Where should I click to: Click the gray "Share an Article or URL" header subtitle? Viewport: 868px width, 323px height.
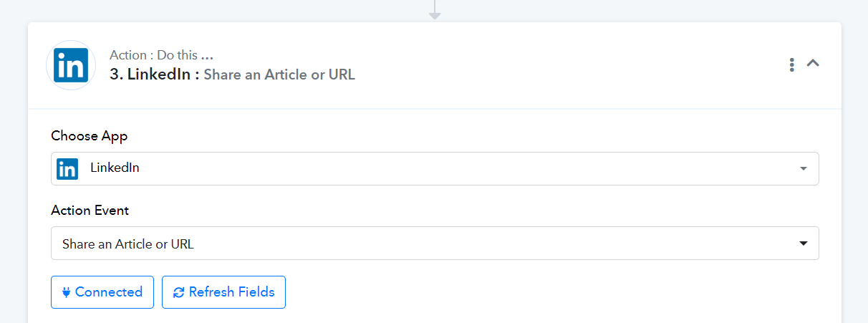(x=279, y=74)
